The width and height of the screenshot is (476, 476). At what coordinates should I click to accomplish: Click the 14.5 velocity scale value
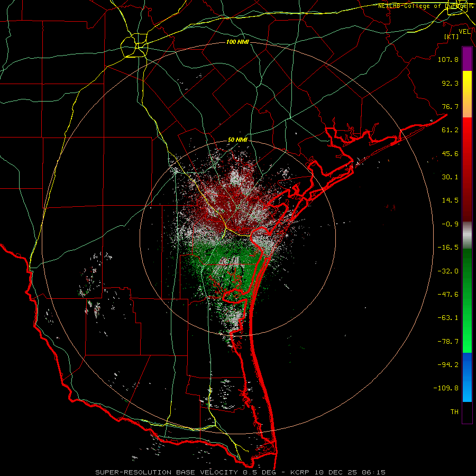click(450, 200)
